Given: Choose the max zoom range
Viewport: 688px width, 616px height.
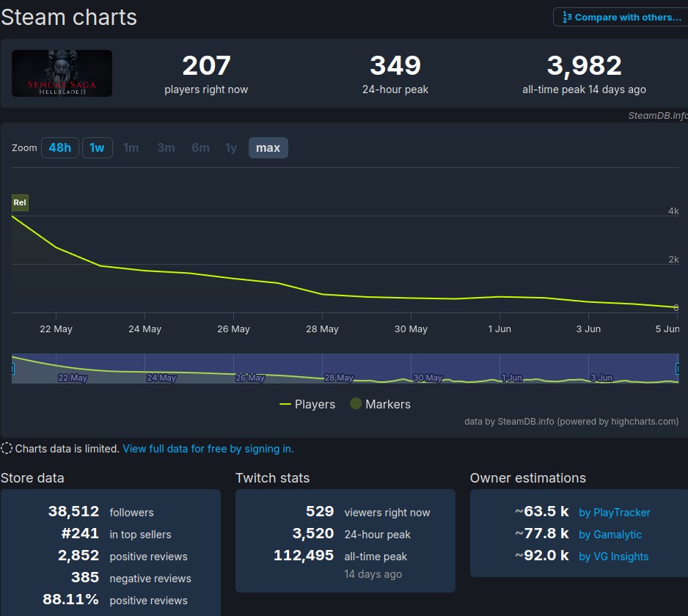Looking at the screenshot, I should pos(268,148).
